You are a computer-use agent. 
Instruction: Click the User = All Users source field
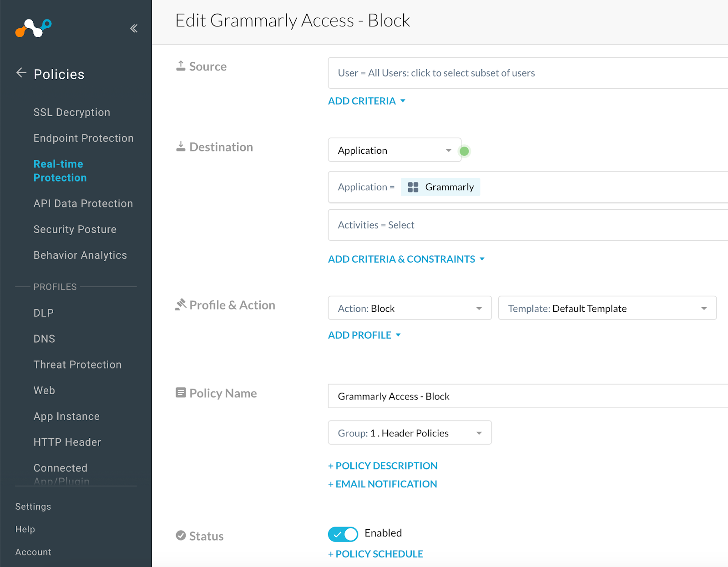tap(528, 73)
